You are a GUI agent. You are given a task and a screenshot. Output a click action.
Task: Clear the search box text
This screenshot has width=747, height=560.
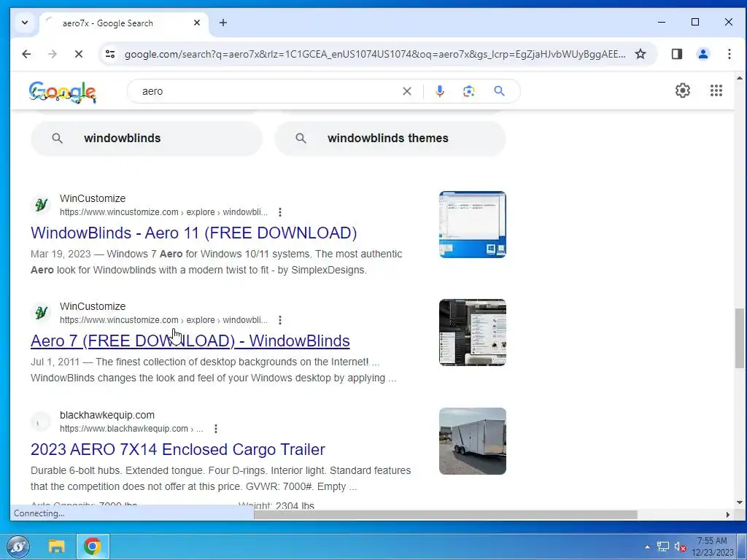407,91
